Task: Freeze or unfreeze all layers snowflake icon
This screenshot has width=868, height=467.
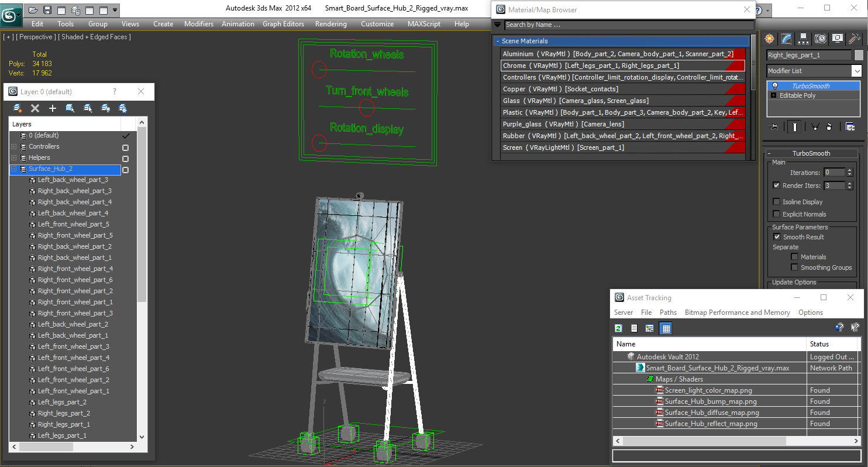Action: click(123, 108)
